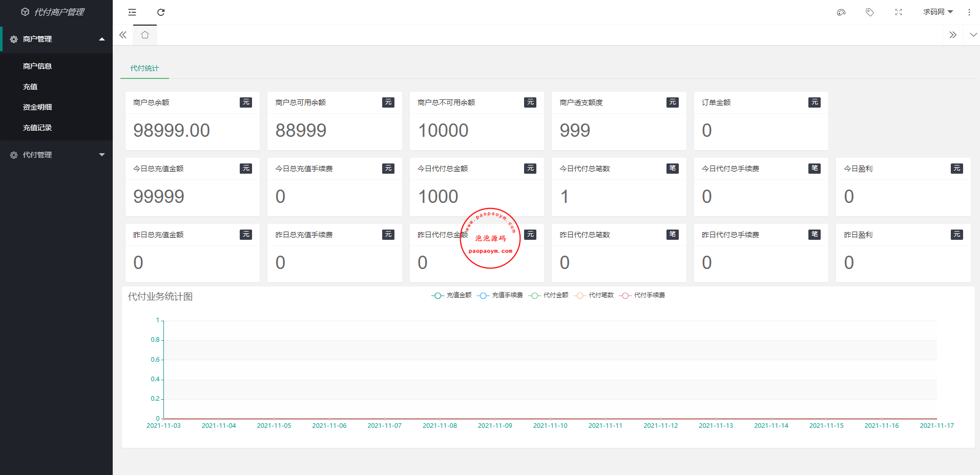
Task: Open the 求码网 user dropdown
Action: coord(937,12)
